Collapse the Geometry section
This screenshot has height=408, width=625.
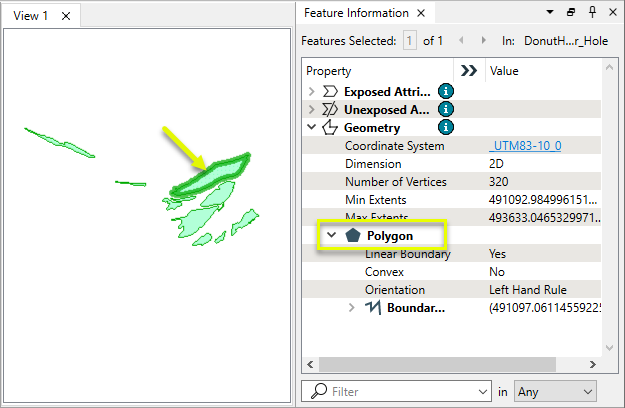pos(310,127)
